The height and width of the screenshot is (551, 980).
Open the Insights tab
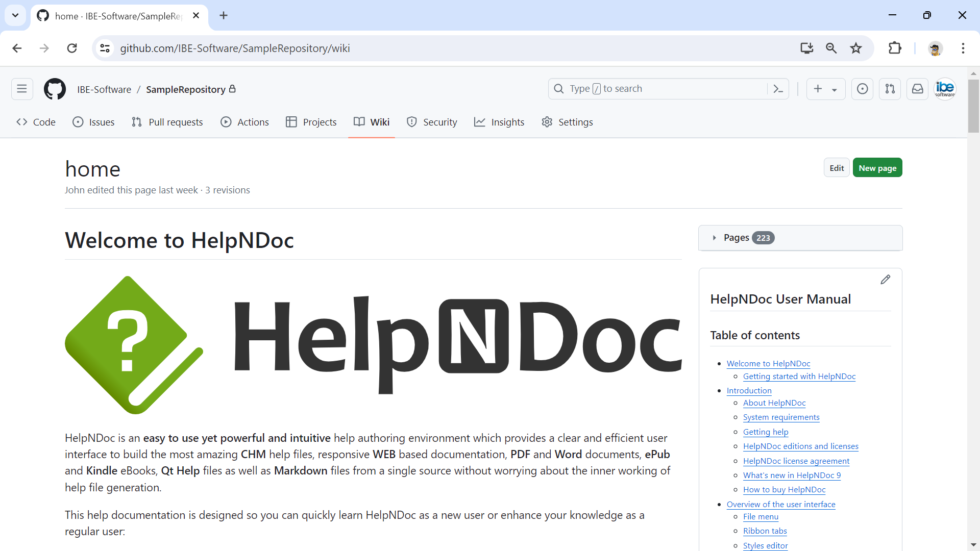pyautogui.click(x=499, y=122)
